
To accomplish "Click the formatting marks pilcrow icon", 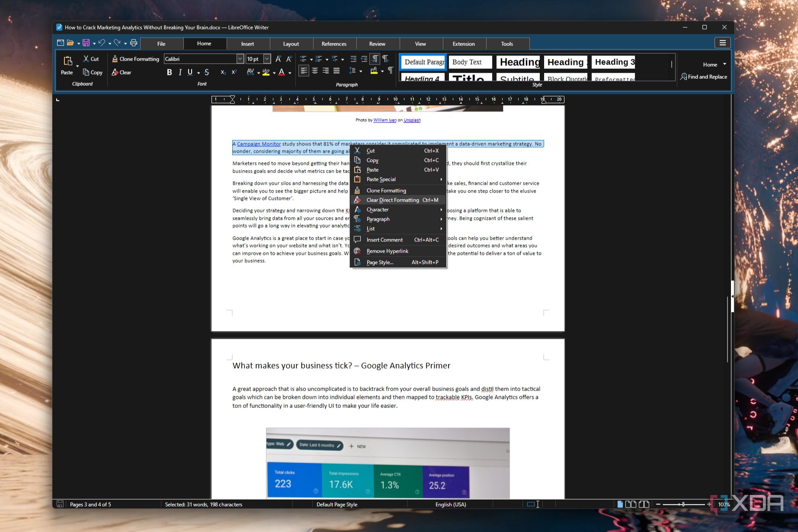I will 391,71.
